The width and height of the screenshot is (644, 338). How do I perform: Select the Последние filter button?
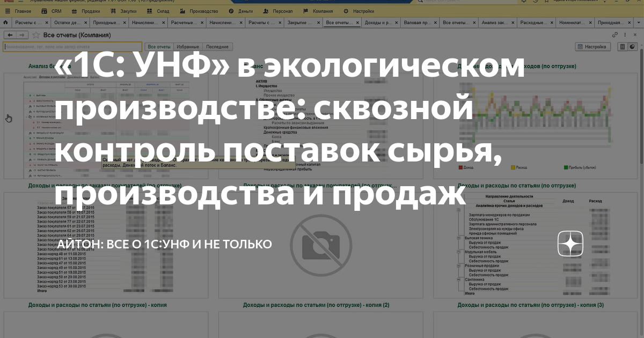click(x=217, y=47)
